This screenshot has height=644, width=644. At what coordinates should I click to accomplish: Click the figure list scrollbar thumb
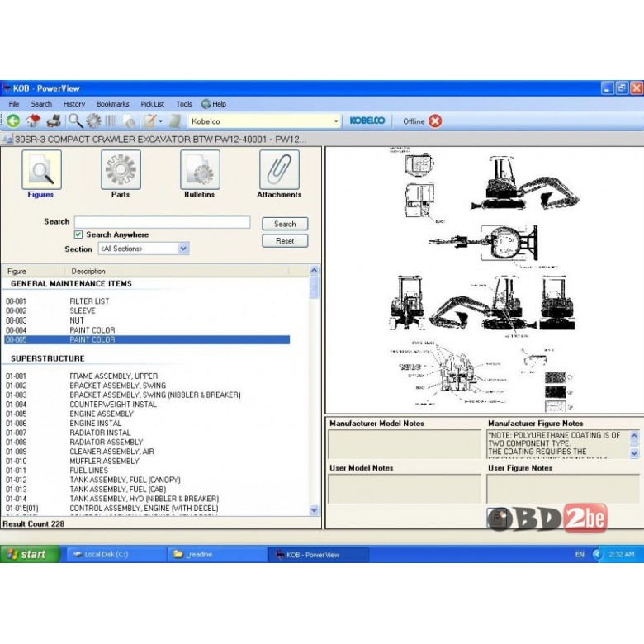click(x=314, y=287)
